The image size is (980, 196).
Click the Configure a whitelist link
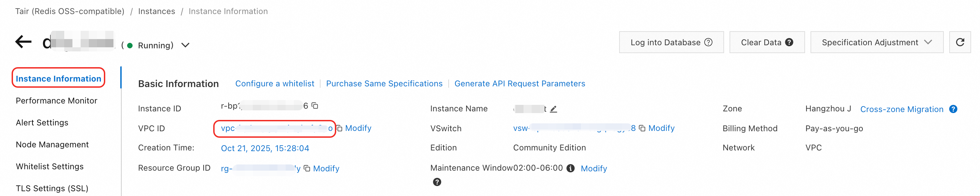[x=274, y=84]
